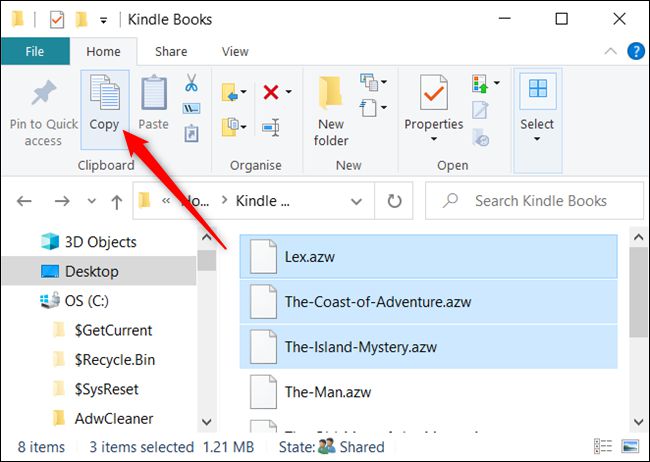Screen dimensions: 650x462
Task: Open the New item dropdown arrow
Action: pyautogui.click(x=384, y=82)
